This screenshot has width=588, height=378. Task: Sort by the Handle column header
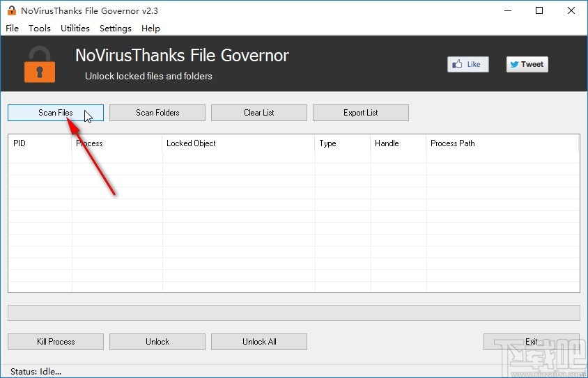399,143
